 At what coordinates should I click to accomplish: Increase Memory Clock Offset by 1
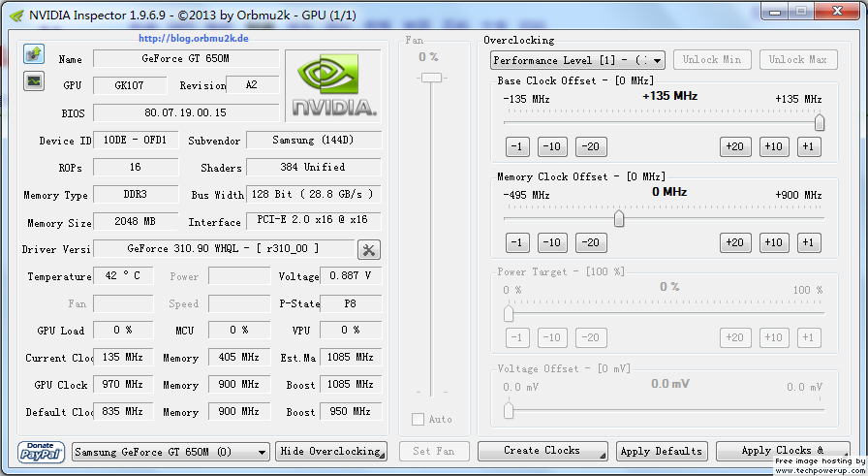809,242
